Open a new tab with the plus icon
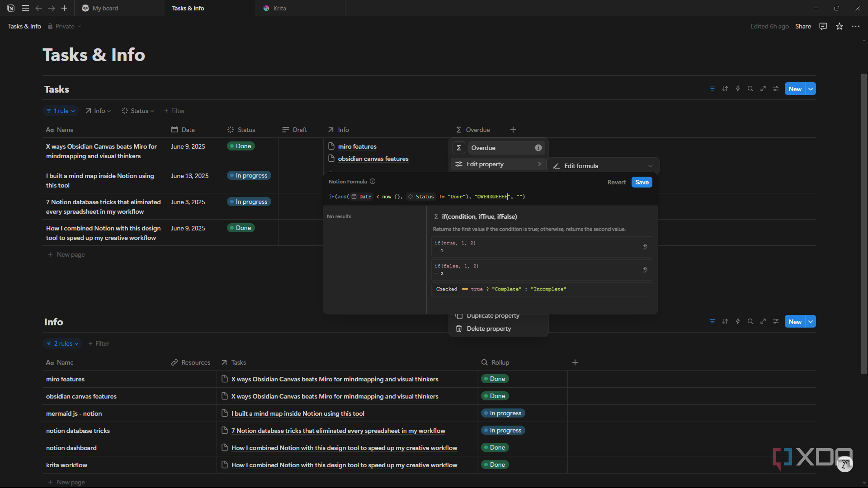 (64, 8)
